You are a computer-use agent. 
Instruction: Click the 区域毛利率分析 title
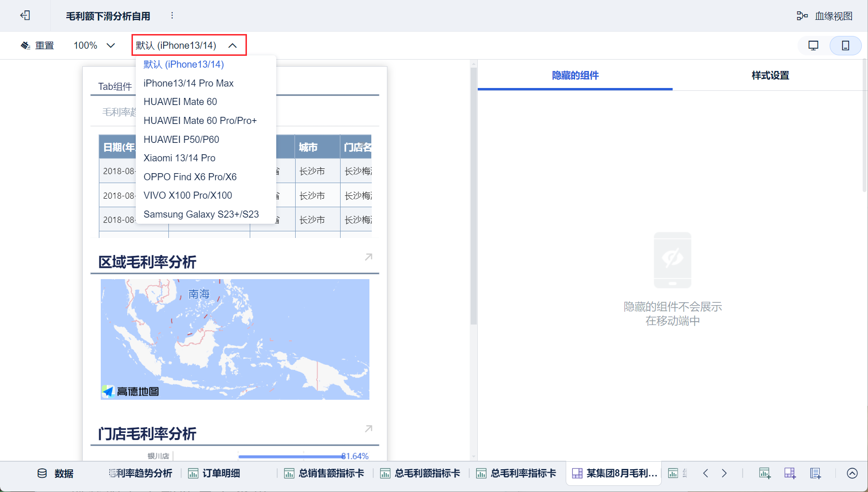(x=147, y=262)
